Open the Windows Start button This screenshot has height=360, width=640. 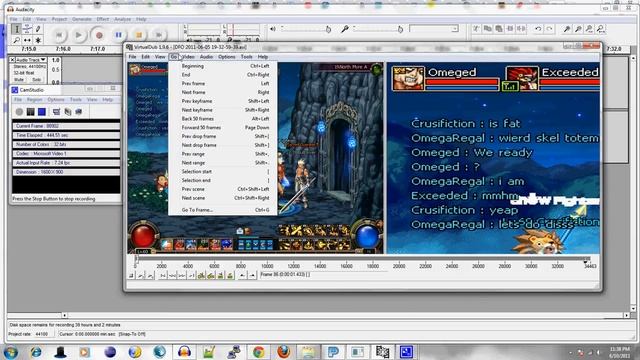11,352
